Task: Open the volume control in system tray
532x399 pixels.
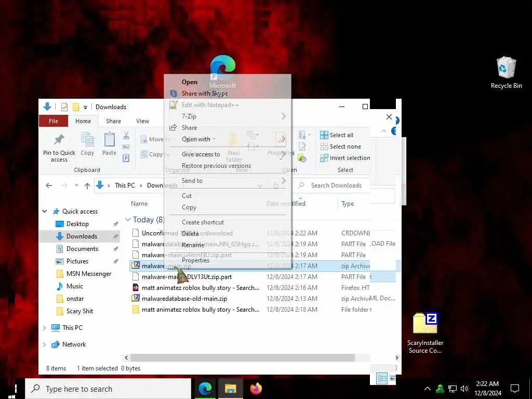Action: tap(464, 389)
